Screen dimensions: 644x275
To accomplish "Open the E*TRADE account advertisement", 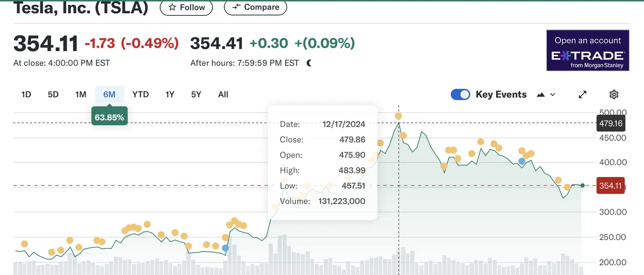I will [588, 50].
